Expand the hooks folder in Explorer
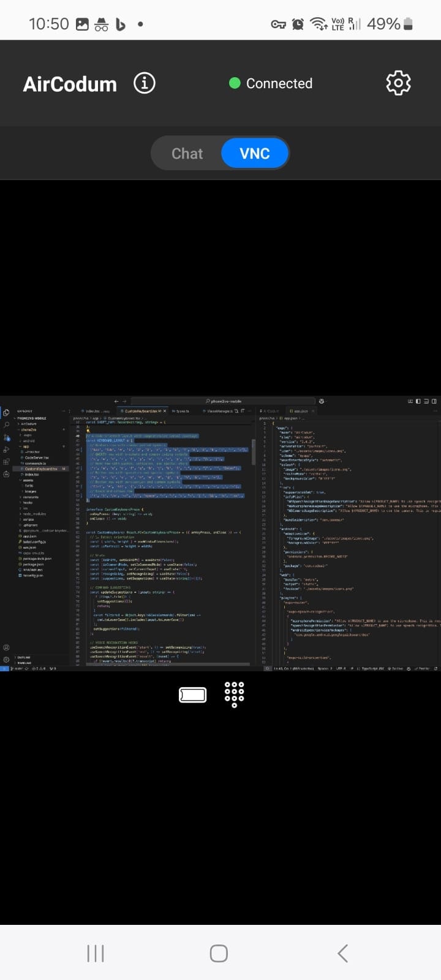 pyautogui.click(x=28, y=502)
